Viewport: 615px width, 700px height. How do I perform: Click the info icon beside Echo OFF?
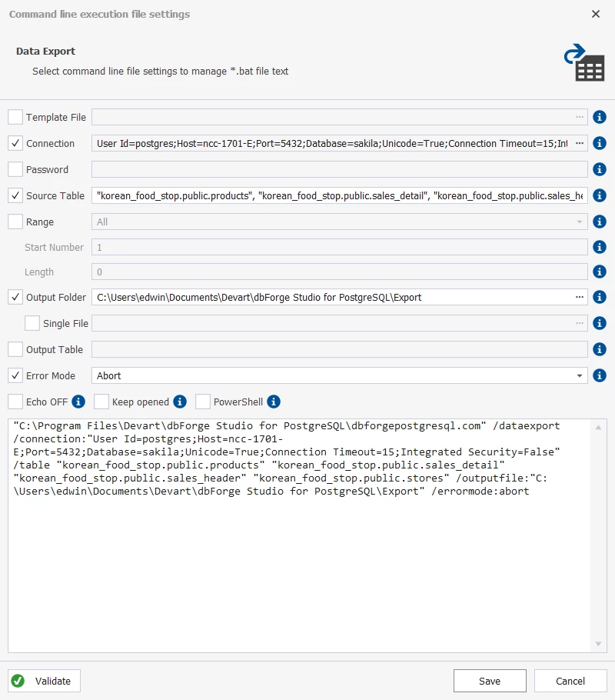[78, 402]
